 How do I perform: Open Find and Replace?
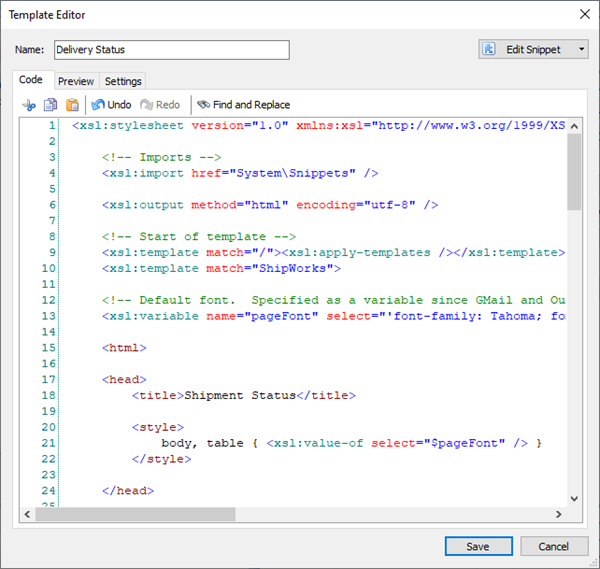pyautogui.click(x=243, y=105)
